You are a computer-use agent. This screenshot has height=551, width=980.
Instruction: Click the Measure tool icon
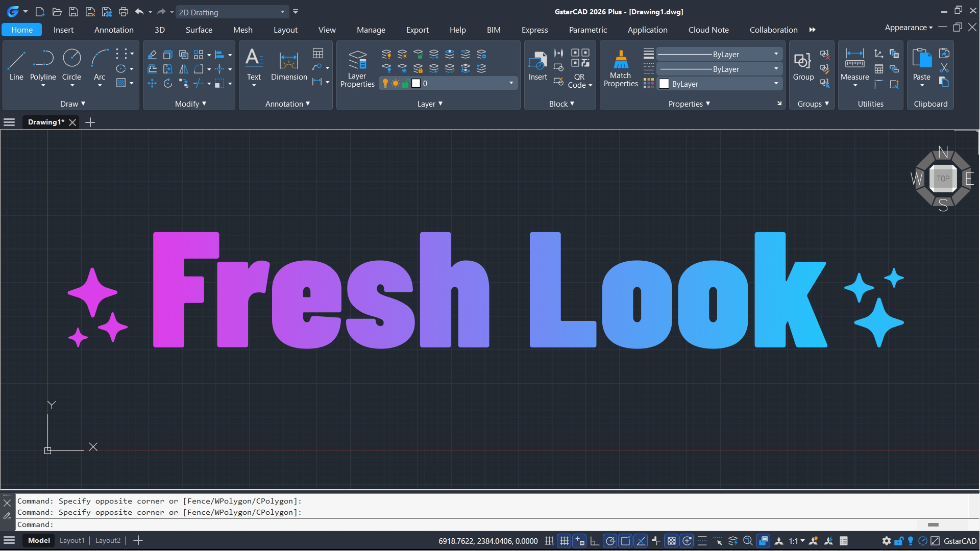(854, 59)
